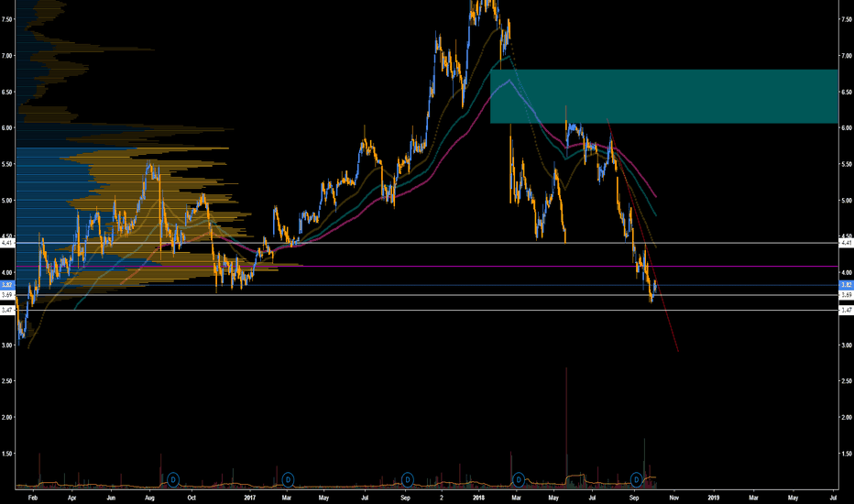854x504 pixels.
Task: Click the 2018 label on the time axis
Action: tap(478, 498)
